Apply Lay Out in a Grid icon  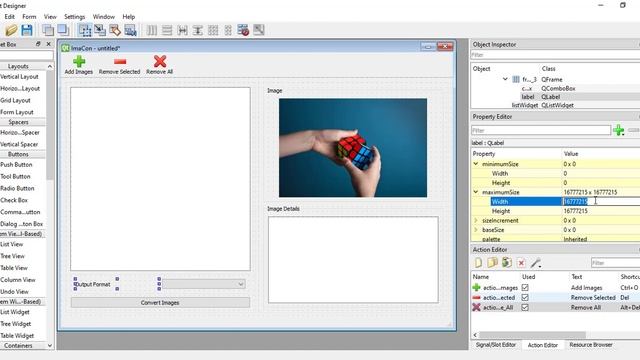pyautogui.click(x=213, y=30)
